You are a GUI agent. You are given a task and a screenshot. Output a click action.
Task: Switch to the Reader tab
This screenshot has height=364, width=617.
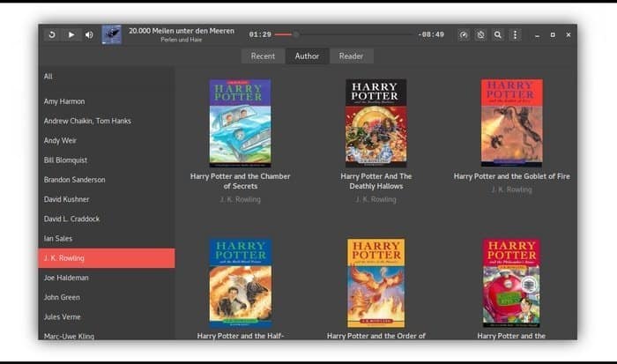click(351, 56)
